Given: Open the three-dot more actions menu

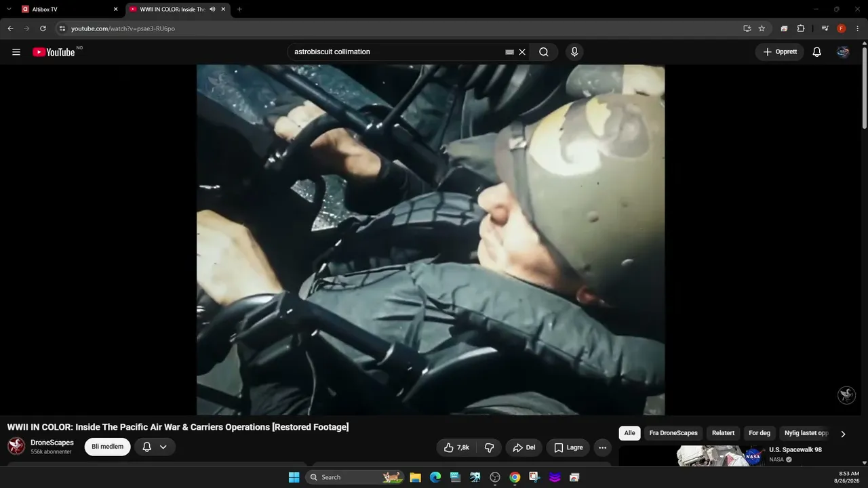Looking at the screenshot, I should tap(603, 447).
